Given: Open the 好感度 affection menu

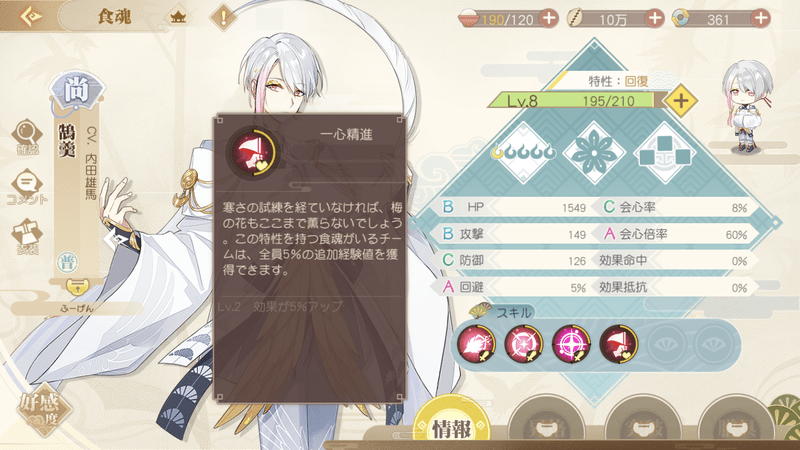Looking at the screenshot, I should coord(42,410).
